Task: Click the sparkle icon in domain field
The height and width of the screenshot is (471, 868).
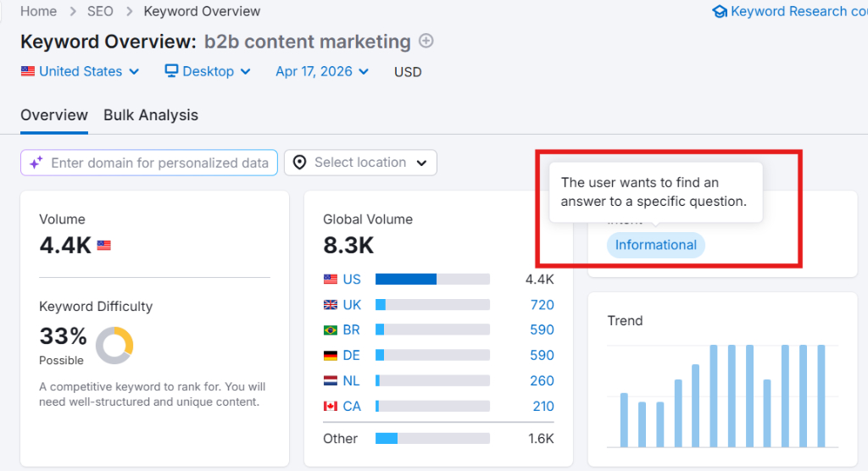Action: 36,163
